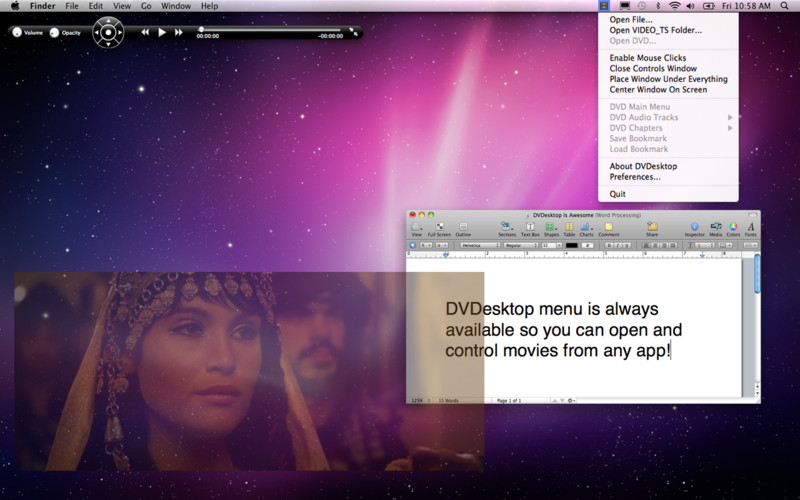Click the left arrow on DVD navigation pad
Viewport: 800px width, 500px height.
pos(97,32)
